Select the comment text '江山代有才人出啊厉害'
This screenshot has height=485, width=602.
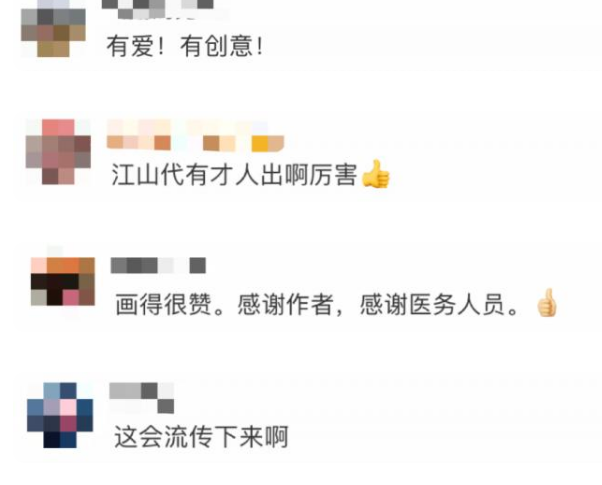click(x=235, y=175)
